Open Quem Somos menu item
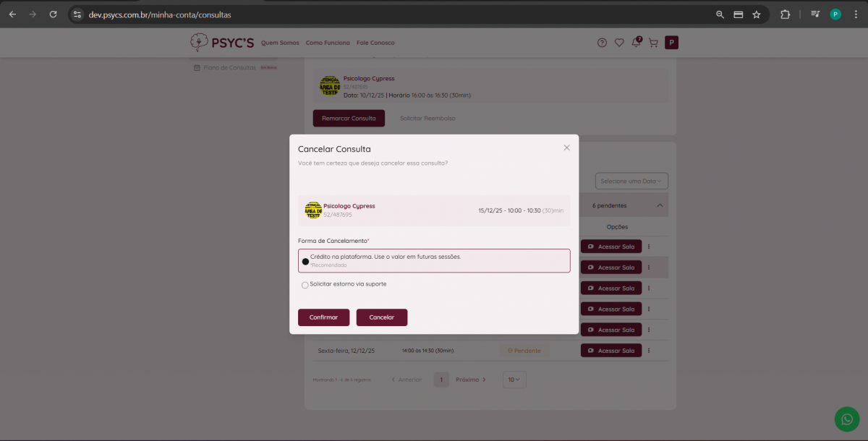This screenshot has width=868, height=441. 280,43
